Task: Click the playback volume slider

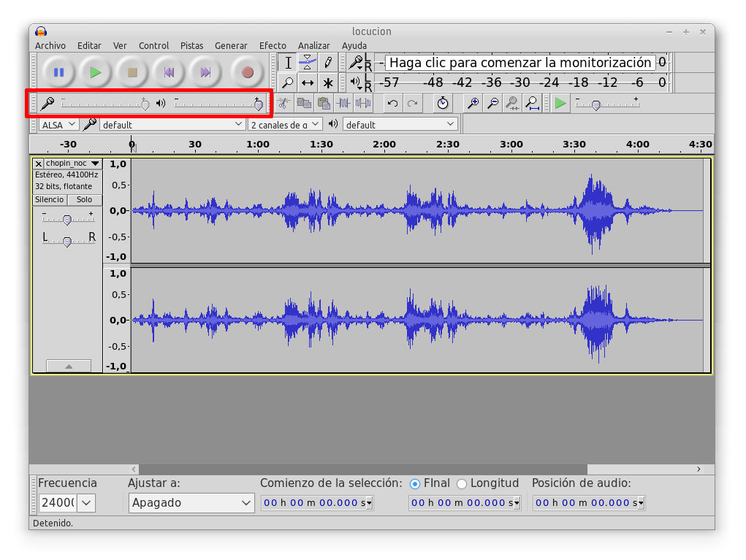Action: (x=218, y=103)
